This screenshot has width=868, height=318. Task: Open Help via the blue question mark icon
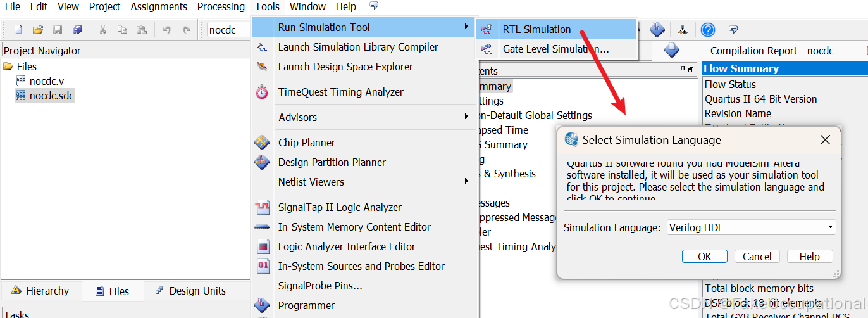coord(708,30)
